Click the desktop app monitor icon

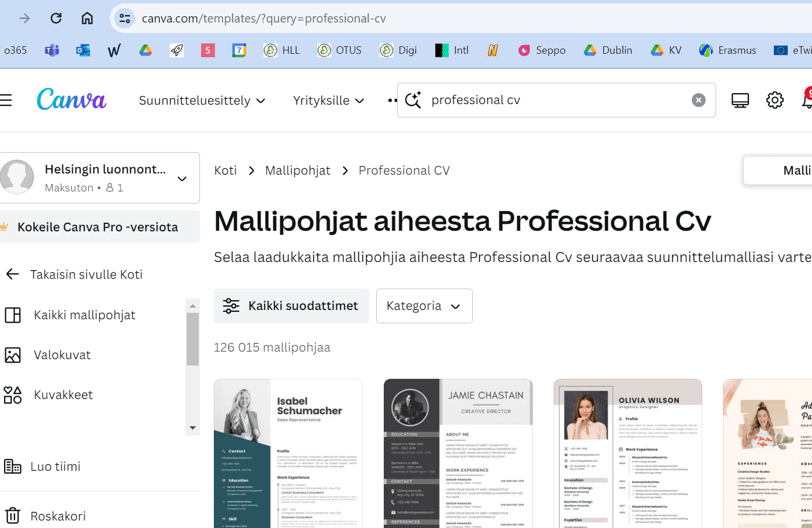click(740, 100)
